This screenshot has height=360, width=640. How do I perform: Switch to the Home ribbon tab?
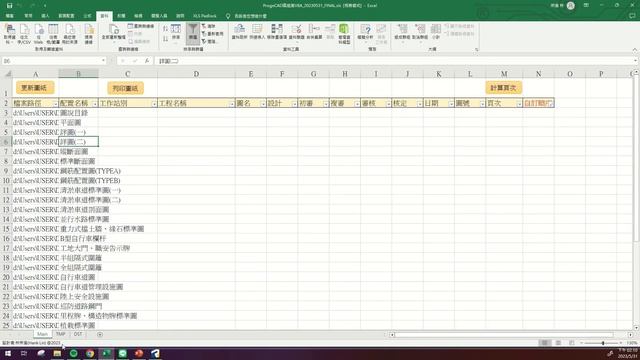tap(28, 16)
